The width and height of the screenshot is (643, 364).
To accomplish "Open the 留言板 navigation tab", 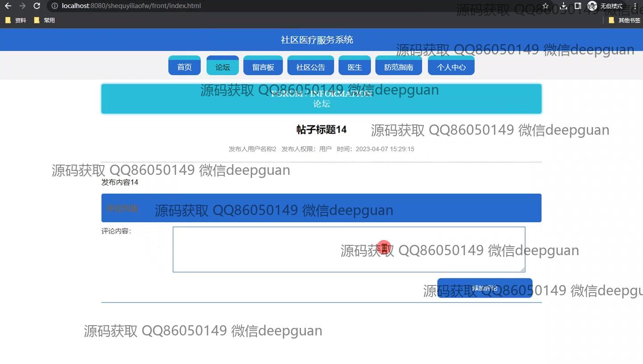I will tap(263, 66).
